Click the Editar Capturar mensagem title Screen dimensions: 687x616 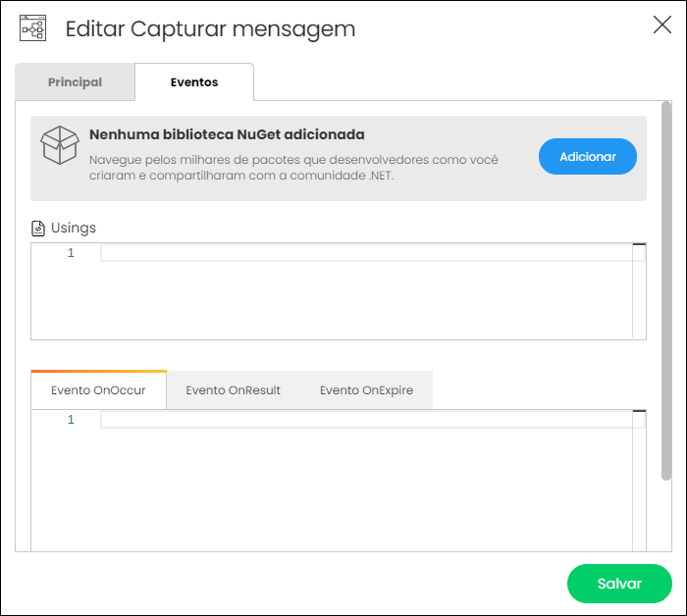coord(210,28)
